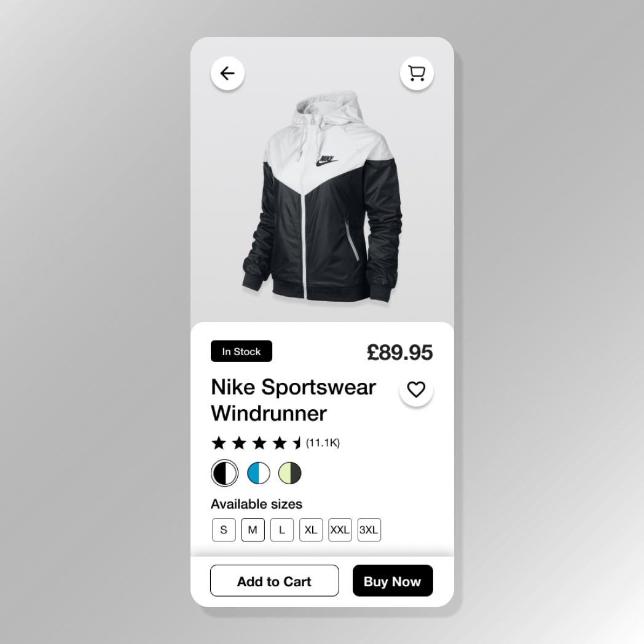
Task: Click the half-filled fifth star
Action: tap(297, 442)
